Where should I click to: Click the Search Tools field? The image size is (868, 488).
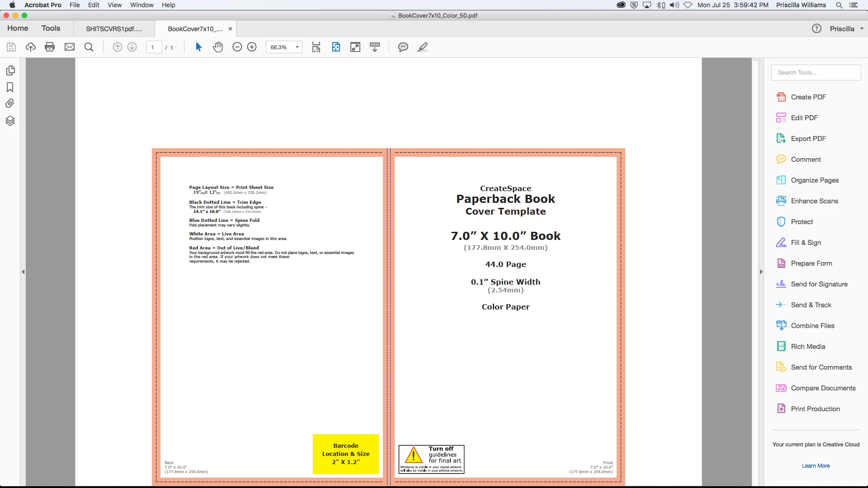pyautogui.click(x=816, y=72)
